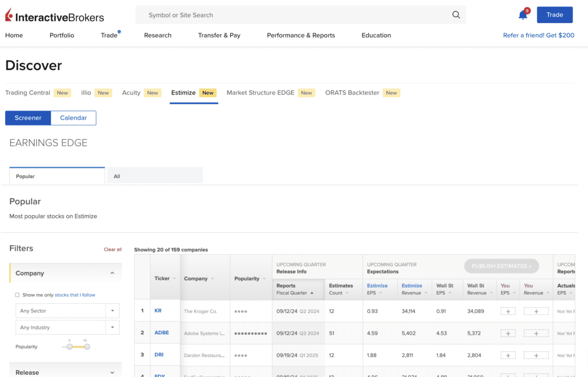Open the ADBE ticker link
Image resolution: width=588 pixels, height=377 pixels.
(161, 333)
